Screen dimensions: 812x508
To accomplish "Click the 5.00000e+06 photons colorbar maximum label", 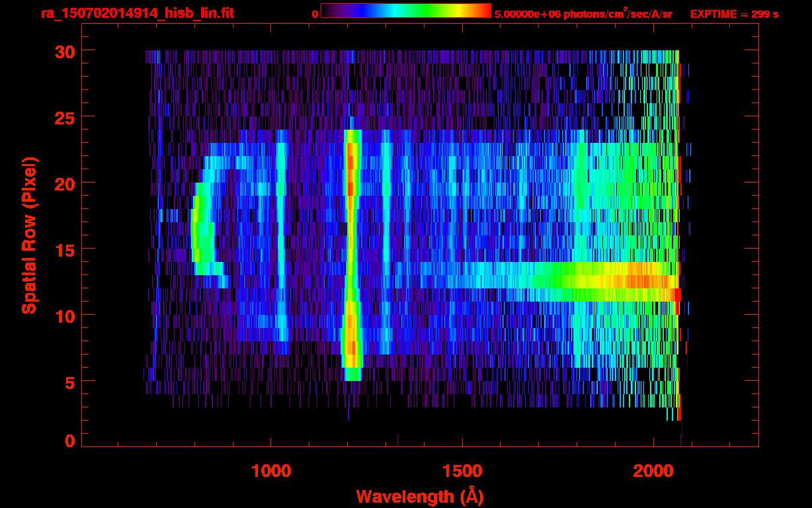I will 583,14.
